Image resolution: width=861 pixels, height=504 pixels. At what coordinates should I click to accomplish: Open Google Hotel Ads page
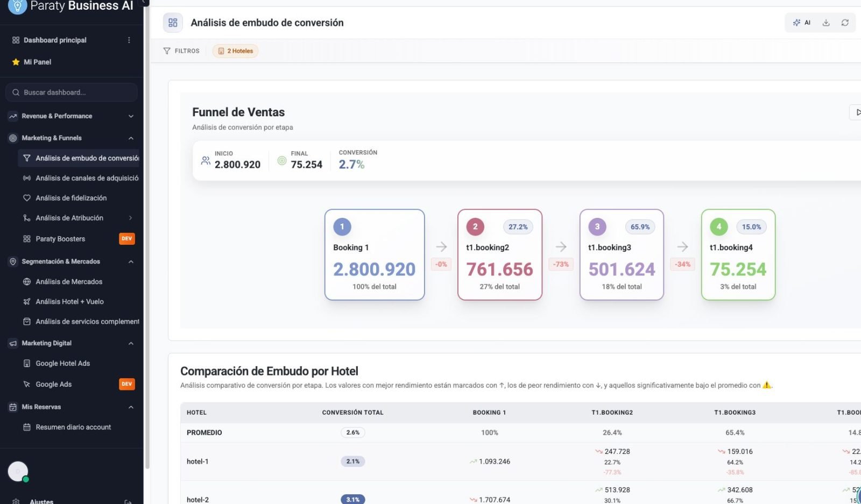78,364
